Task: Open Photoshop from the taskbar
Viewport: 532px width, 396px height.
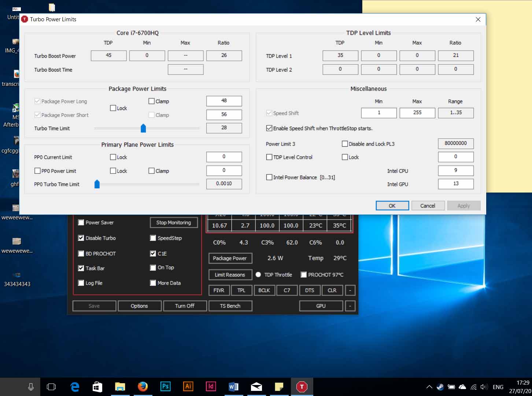Action: coord(165,386)
